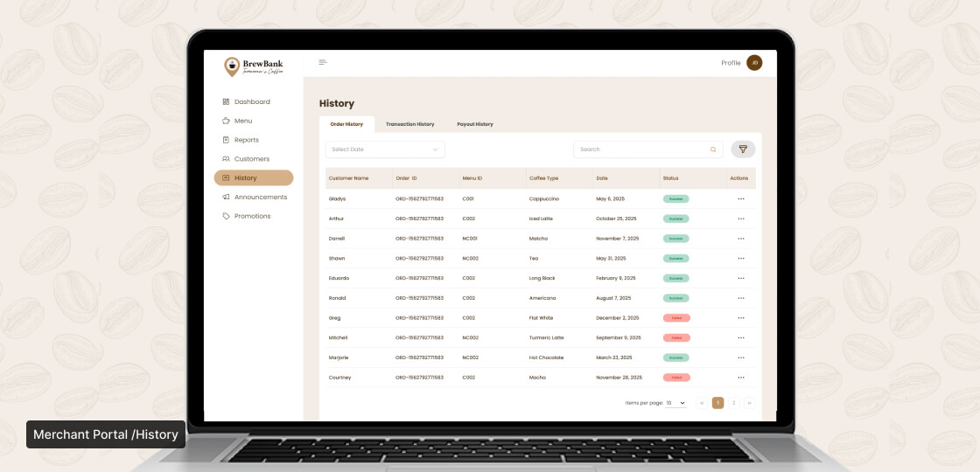Click the BrewBank logo
The image size is (980, 472).
click(x=254, y=66)
